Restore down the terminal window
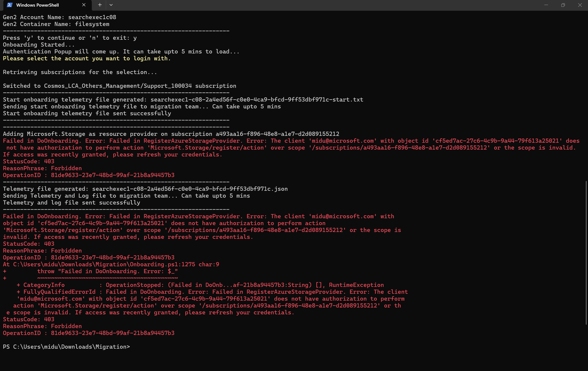 point(563,5)
